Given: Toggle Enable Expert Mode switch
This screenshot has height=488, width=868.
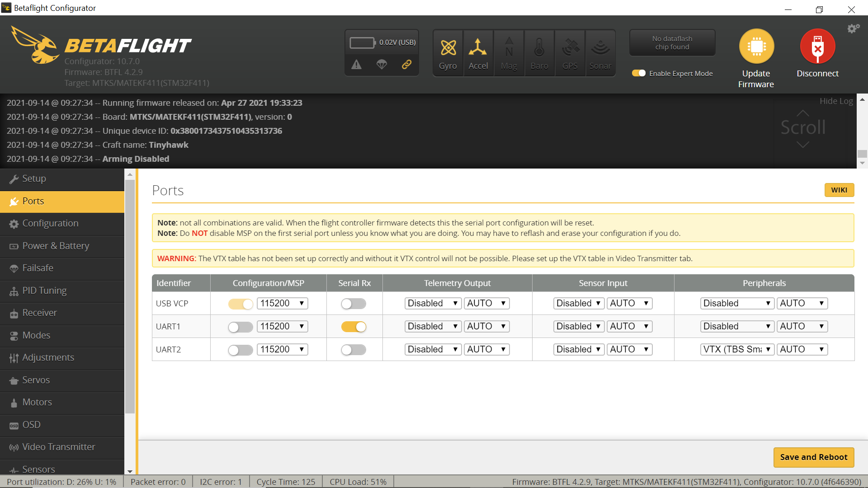Looking at the screenshot, I should [x=638, y=73].
